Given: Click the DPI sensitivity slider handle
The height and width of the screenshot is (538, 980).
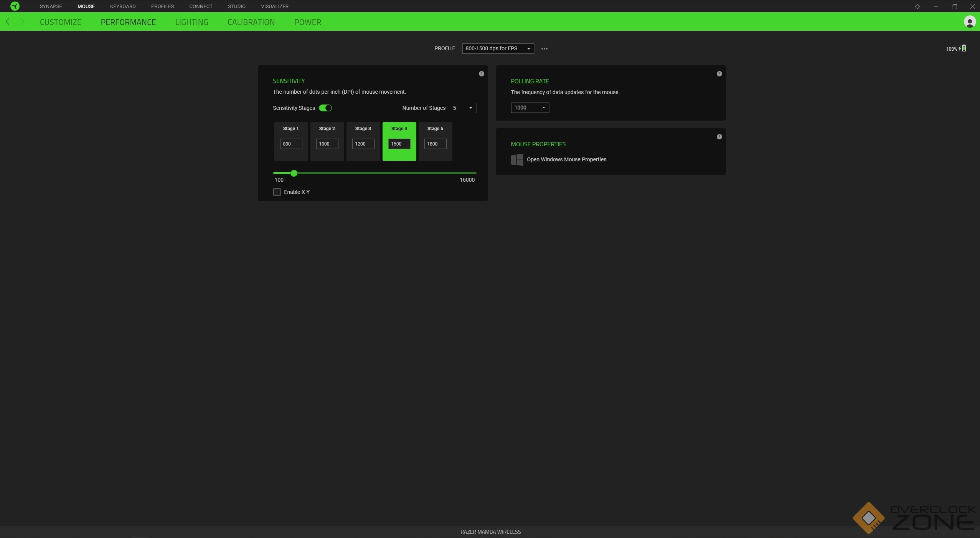Looking at the screenshot, I should [294, 173].
